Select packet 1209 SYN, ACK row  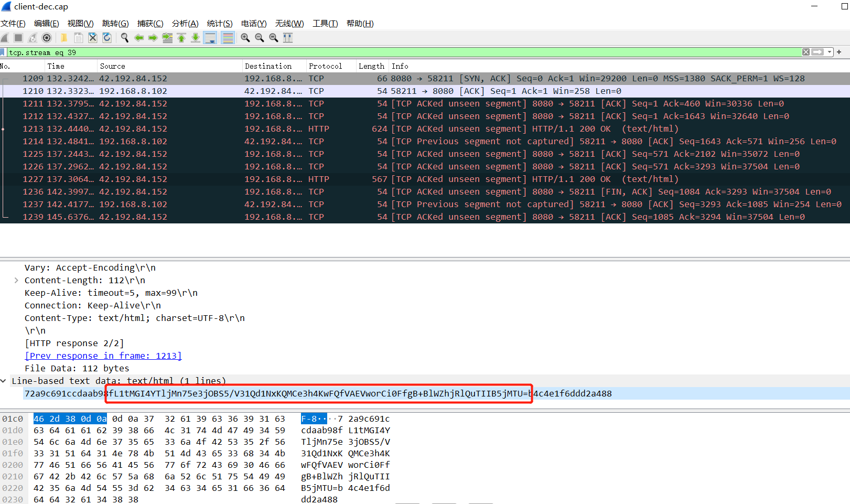point(425,79)
